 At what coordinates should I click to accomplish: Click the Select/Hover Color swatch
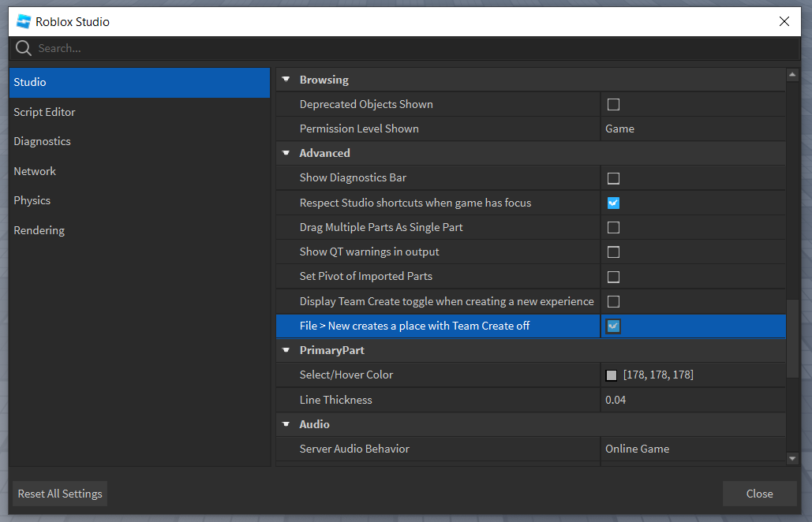point(612,375)
